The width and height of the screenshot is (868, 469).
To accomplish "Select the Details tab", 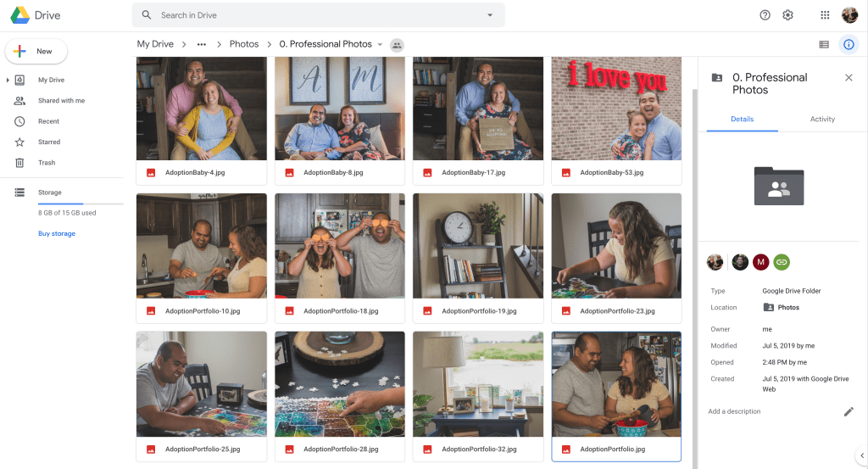I will coord(742,120).
